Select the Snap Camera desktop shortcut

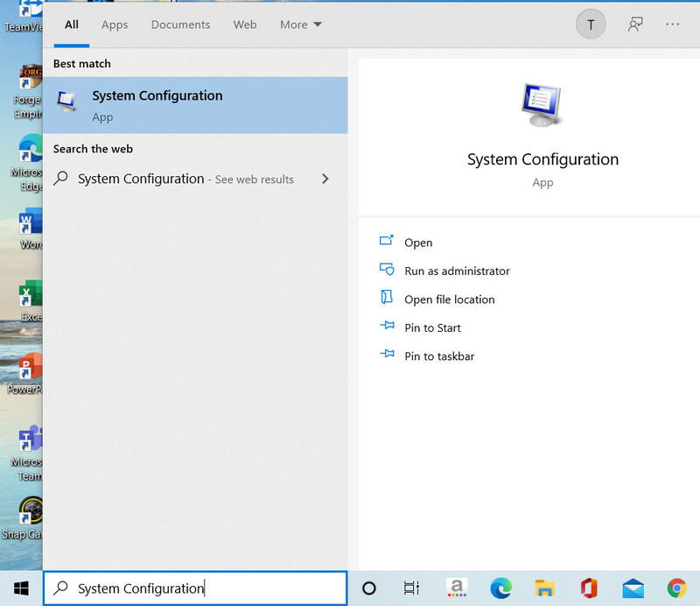[x=23, y=518]
